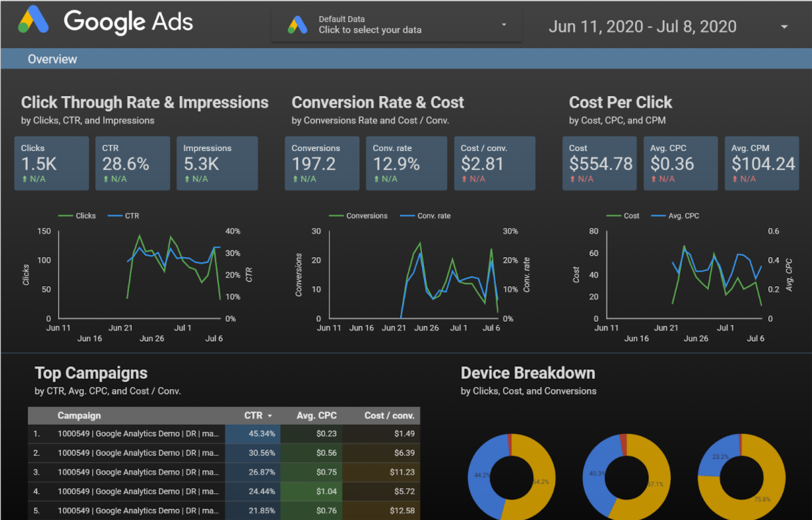
Task: Click the $12.58 Cost / conv. cell
Action: click(381, 511)
